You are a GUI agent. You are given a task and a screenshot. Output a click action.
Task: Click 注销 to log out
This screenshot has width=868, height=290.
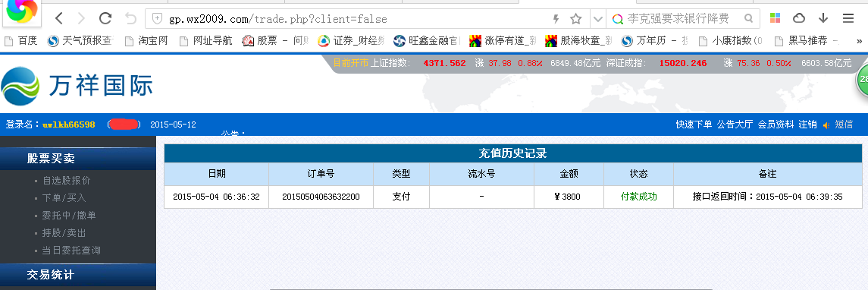pyautogui.click(x=807, y=125)
